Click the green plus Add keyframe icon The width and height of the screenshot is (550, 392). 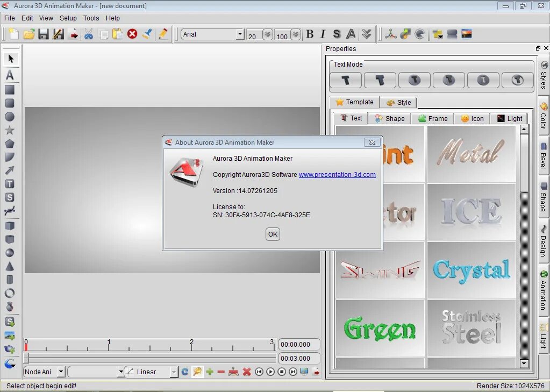click(210, 372)
